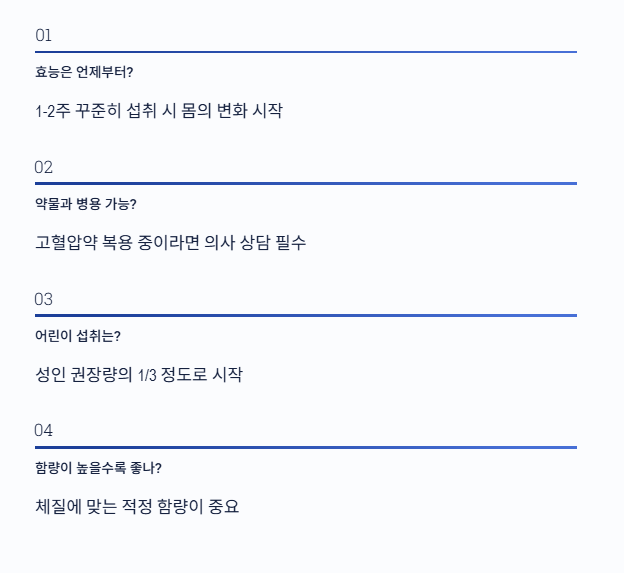Open the question '효능은 언제부터?'

[84, 72]
